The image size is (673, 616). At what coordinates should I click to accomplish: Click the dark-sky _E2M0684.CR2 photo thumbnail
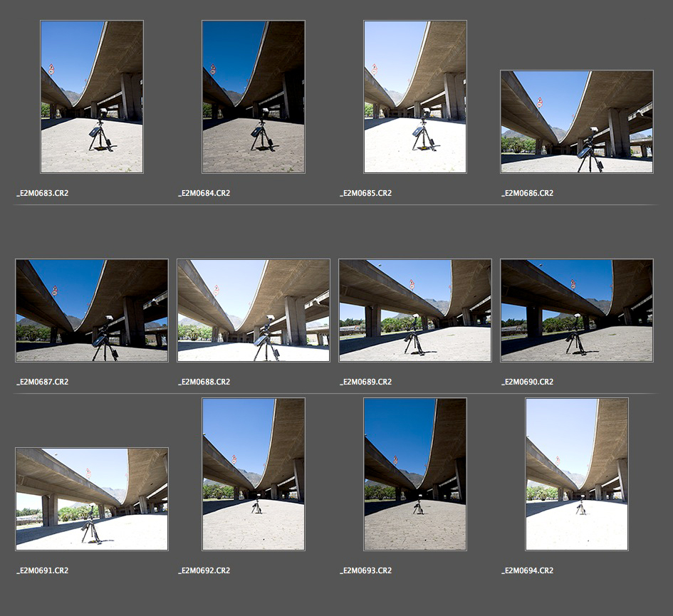click(x=254, y=97)
